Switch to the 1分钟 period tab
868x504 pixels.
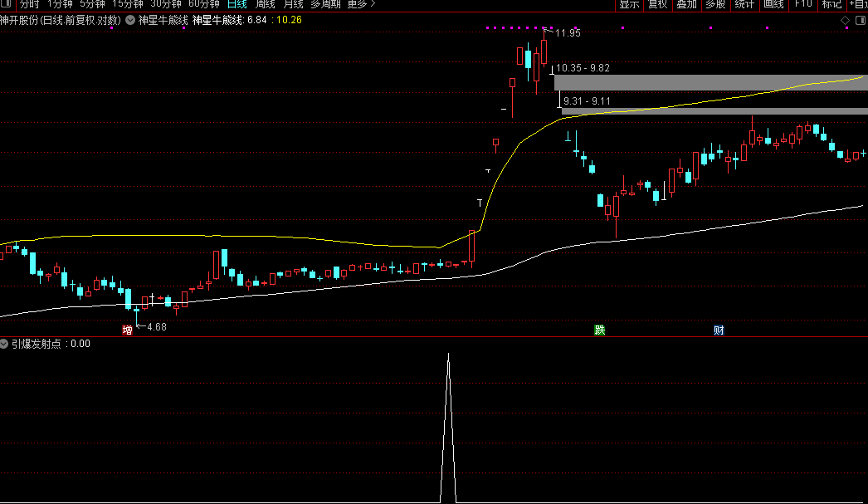pos(60,4)
